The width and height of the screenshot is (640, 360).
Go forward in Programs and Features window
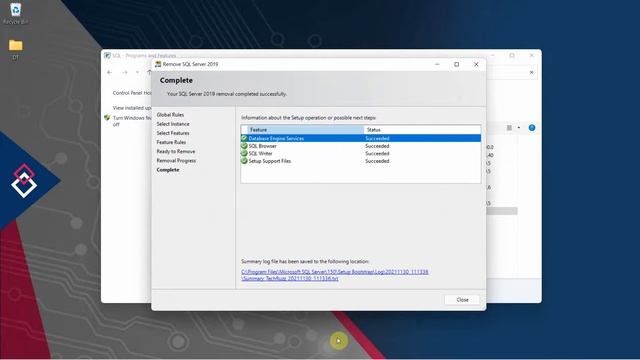point(125,72)
